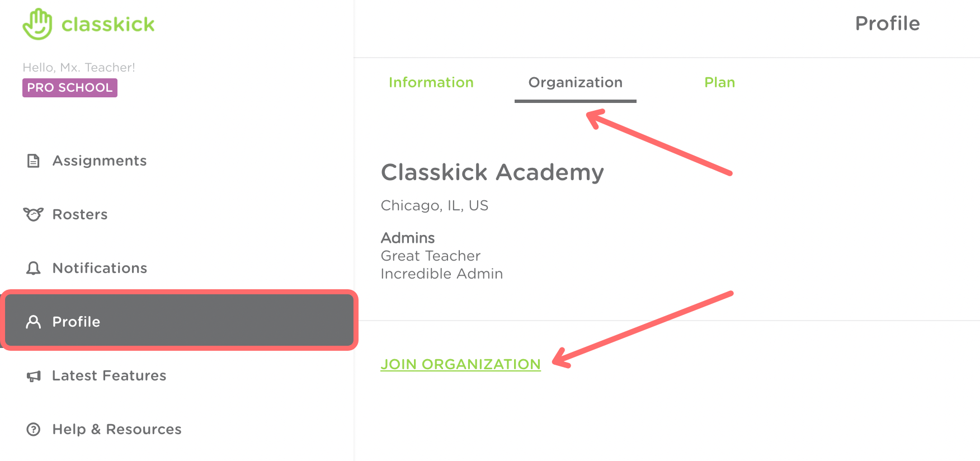Open Notifications via the bell icon
This screenshot has height=461, width=980.
[34, 268]
